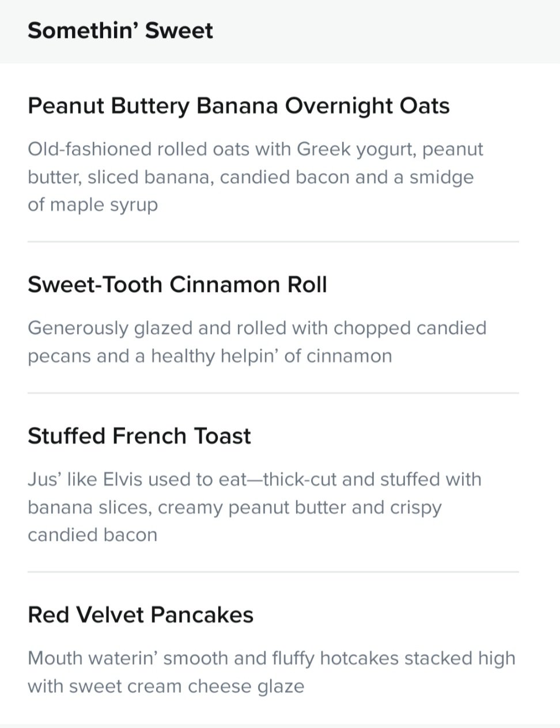Click the line starting "Old-fashioned rolled oats"
Viewport: 560px width, 728px height.
pos(255,150)
